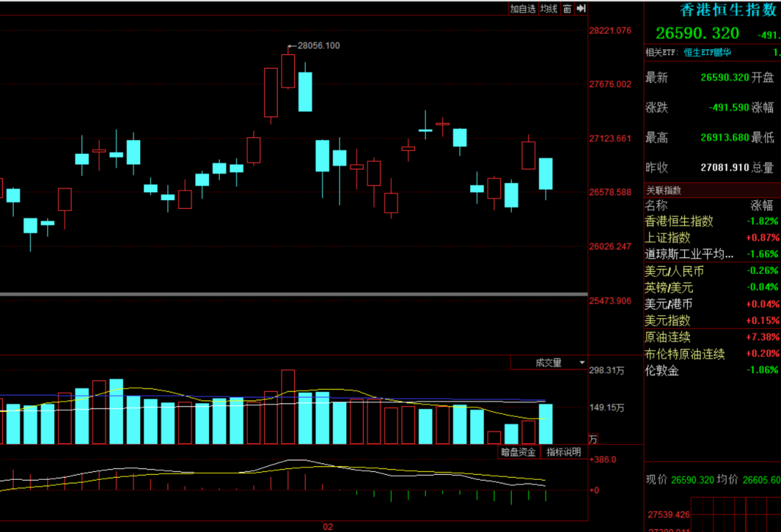Click the 28056.100 high-price candle marker
The width and height of the screenshot is (781, 532).
coord(315,46)
